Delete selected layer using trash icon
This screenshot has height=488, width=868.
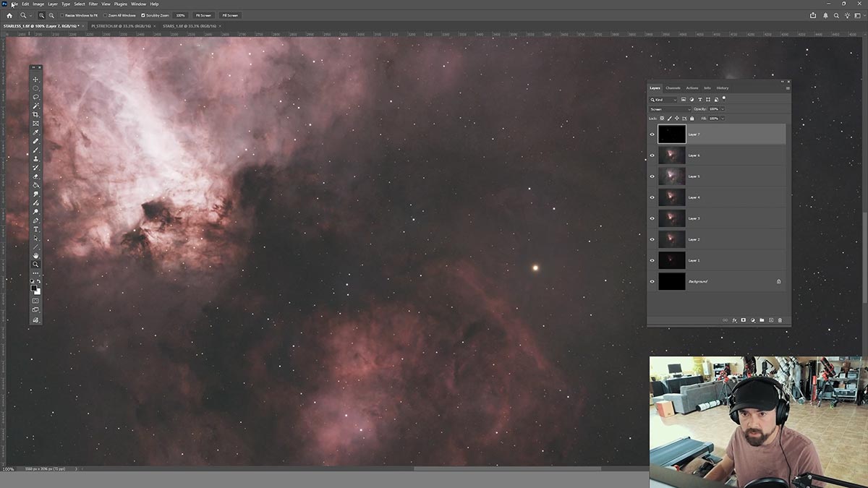[x=780, y=320]
